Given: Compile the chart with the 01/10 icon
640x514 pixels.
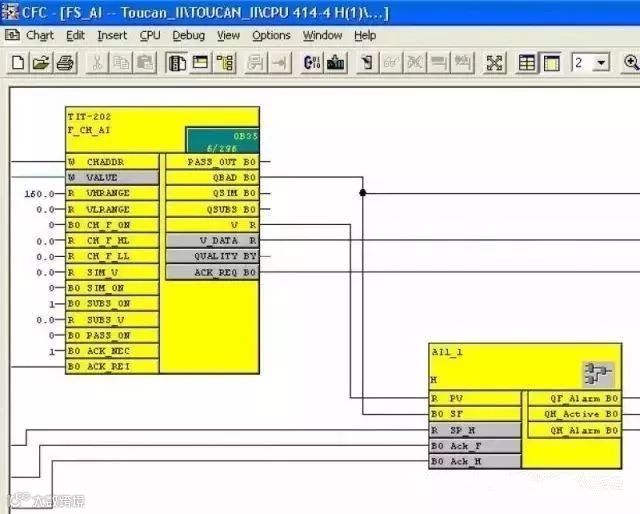Looking at the screenshot, I should 312,63.
